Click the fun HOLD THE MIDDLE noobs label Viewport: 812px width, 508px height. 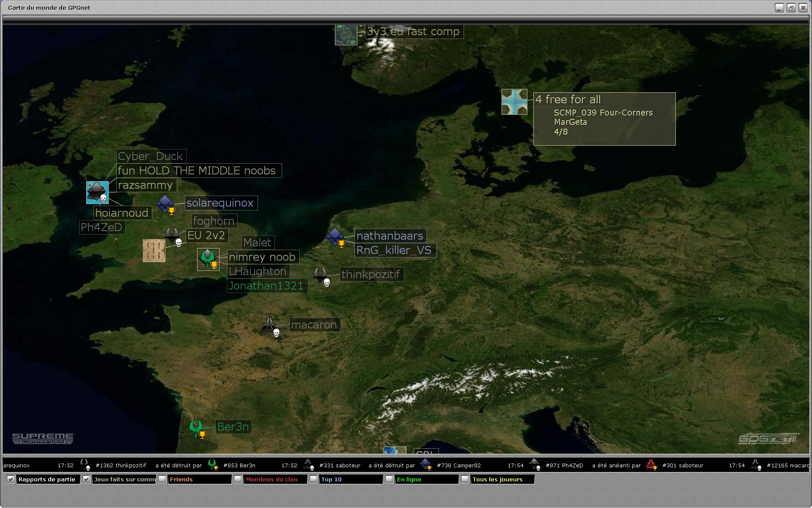197,171
